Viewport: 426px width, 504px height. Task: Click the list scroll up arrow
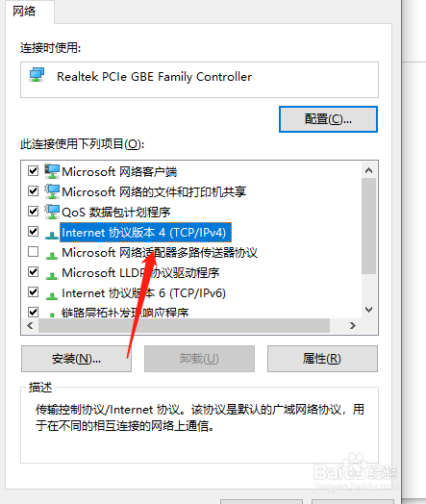click(x=369, y=170)
